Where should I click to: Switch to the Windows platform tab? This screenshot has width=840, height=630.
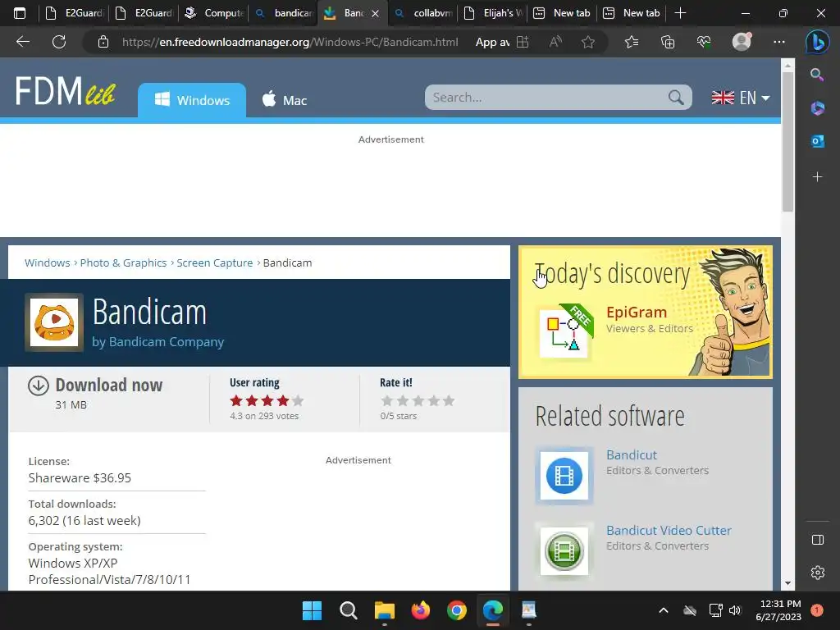[192, 100]
